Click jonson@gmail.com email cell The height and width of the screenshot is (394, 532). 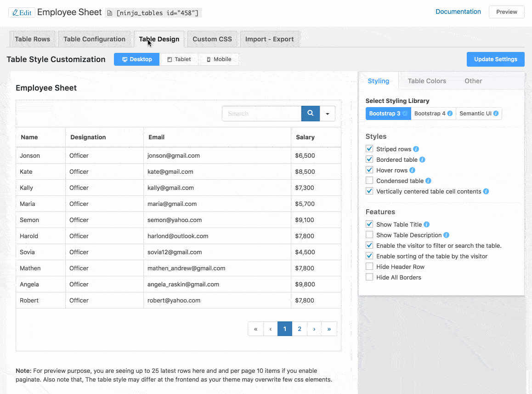(x=217, y=155)
